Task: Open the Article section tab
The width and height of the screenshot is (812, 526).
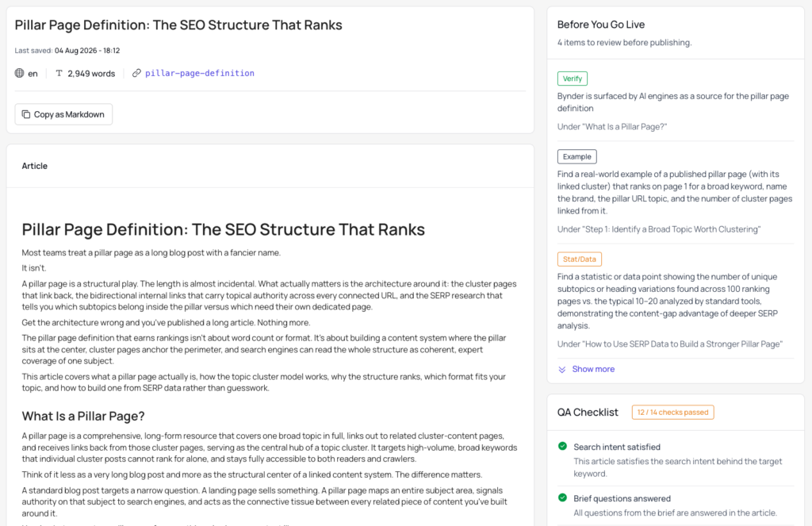Action: pyautogui.click(x=35, y=166)
